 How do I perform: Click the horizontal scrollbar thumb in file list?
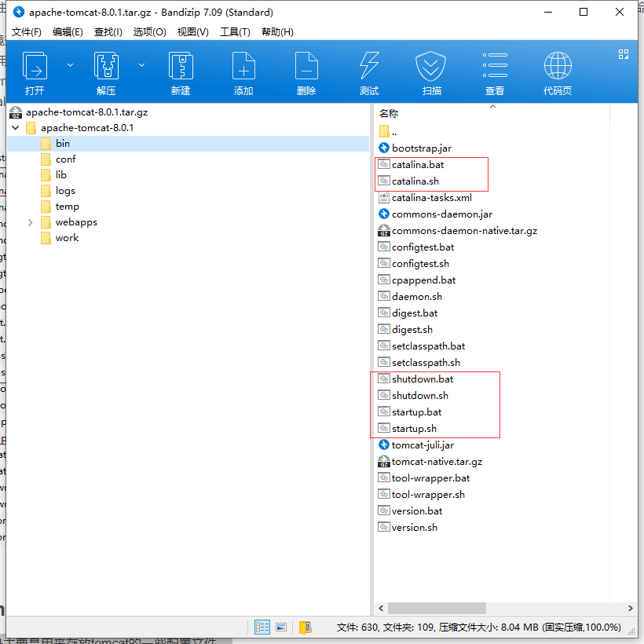(x=437, y=608)
